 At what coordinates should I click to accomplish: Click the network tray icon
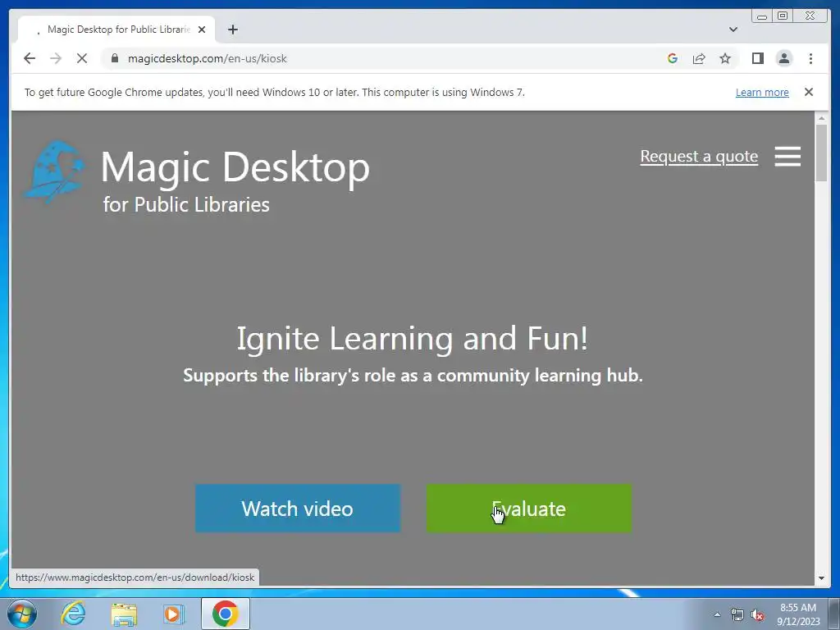coord(737,615)
